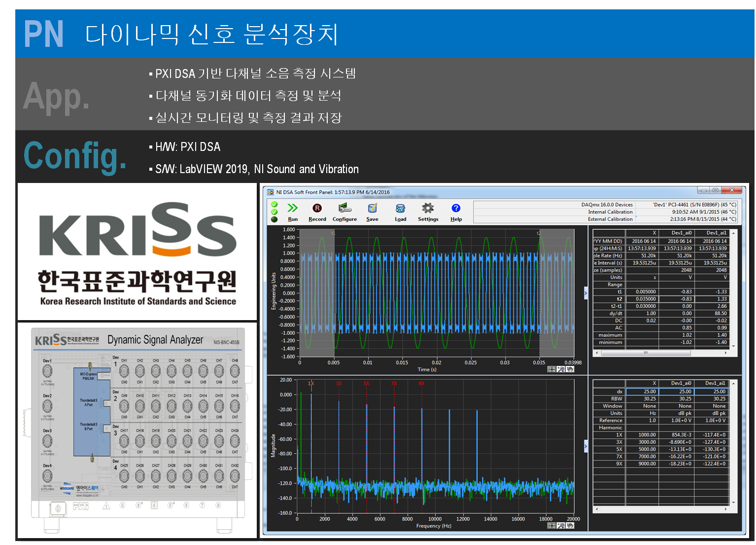Viewport: 756px width, 545px height.
Task: Click scroll-up arrow of spectrum table
Action: (734, 383)
